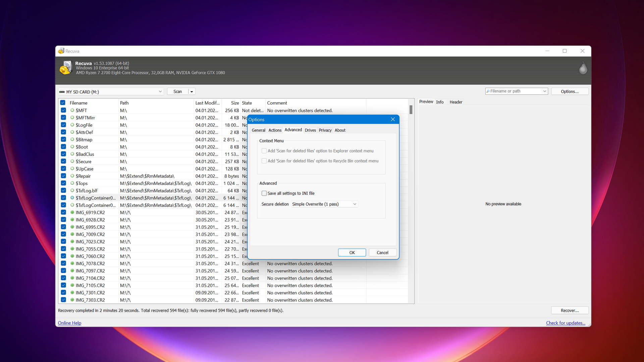Screen dimensions: 644x362
Task: Switch to the Privacy tab in Options
Action: coord(325,130)
